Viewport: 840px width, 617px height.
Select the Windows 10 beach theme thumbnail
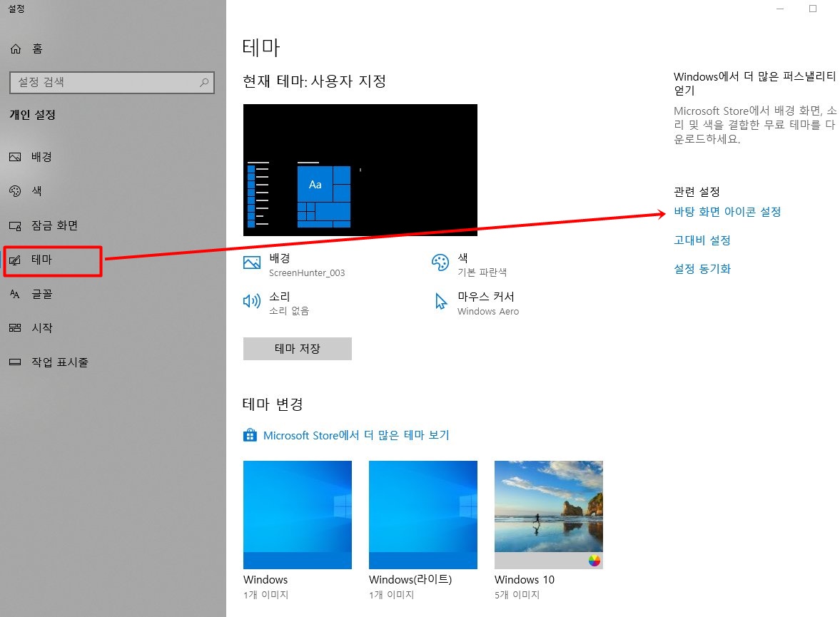[x=549, y=515]
